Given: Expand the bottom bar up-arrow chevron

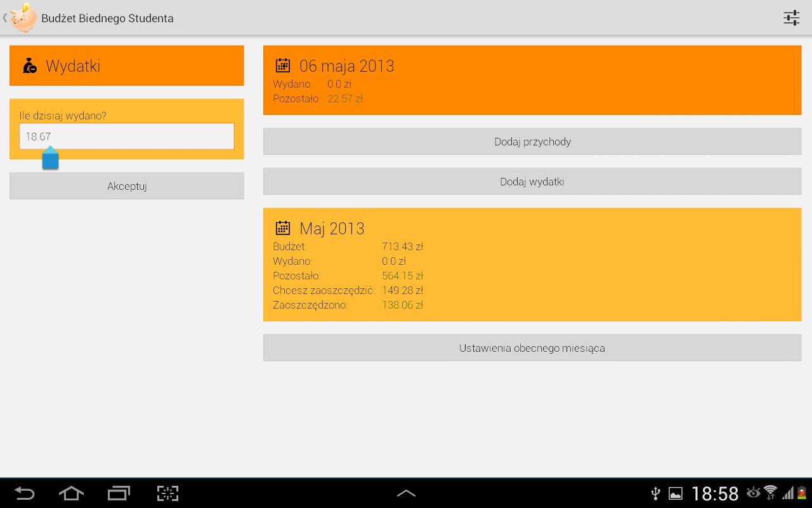Looking at the screenshot, I should pyautogui.click(x=406, y=493).
